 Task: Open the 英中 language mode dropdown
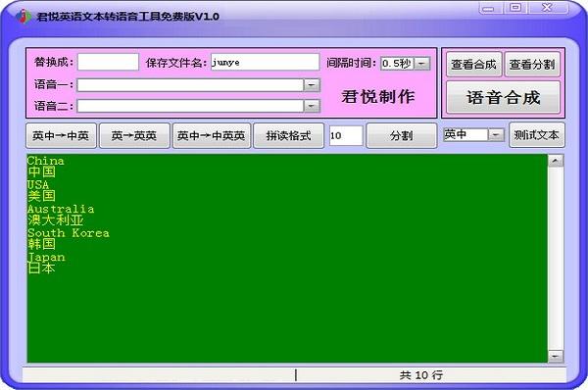496,134
